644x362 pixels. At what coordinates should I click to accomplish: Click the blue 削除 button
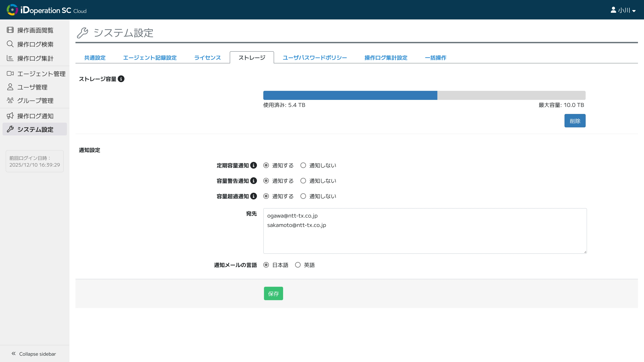coord(575,121)
